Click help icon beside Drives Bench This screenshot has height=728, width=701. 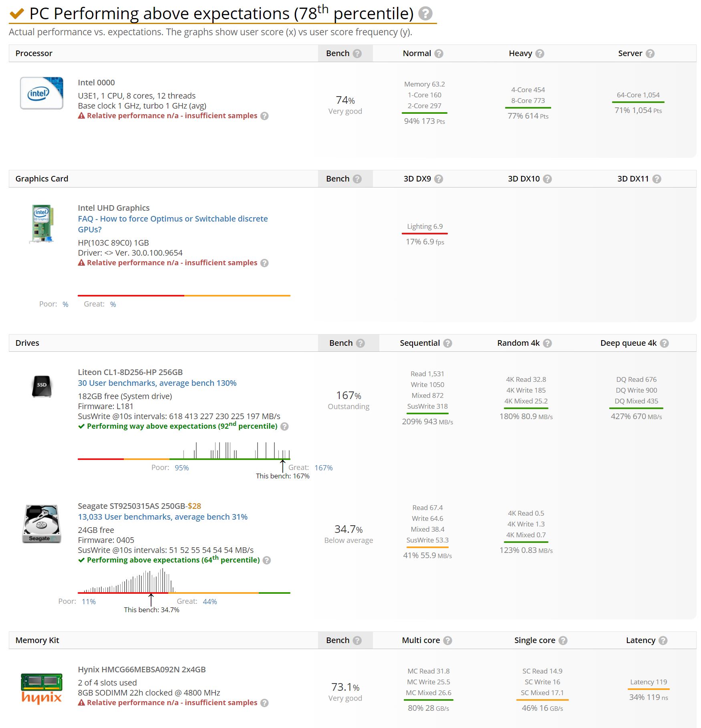point(361,343)
